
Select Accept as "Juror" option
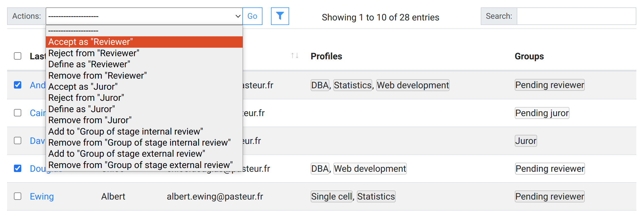(x=83, y=87)
